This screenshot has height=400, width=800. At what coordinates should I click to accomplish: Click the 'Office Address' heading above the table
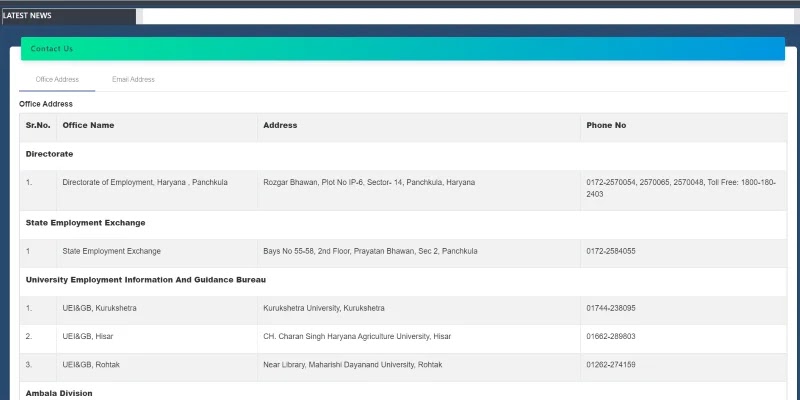(x=46, y=104)
